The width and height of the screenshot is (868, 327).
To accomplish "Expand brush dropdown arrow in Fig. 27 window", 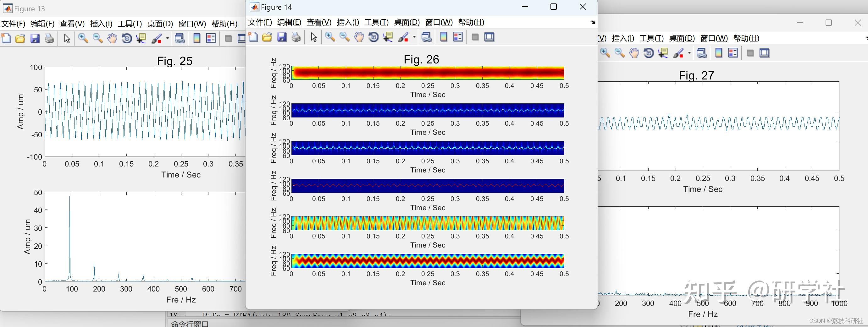I will pyautogui.click(x=689, y=53).
